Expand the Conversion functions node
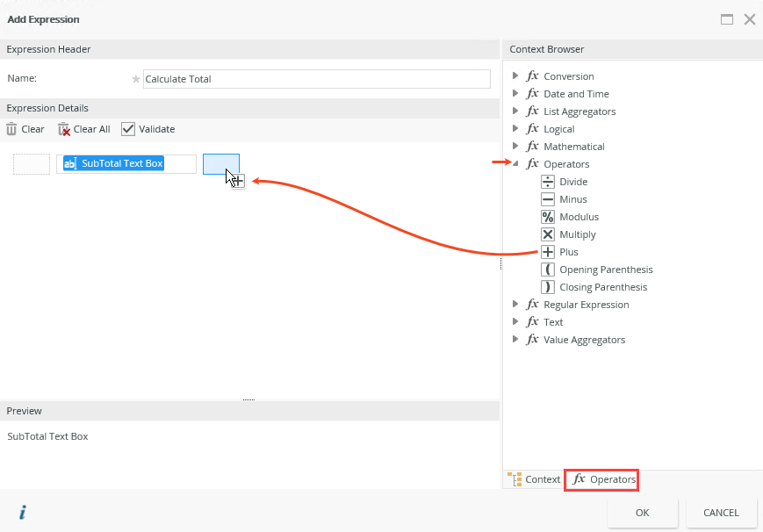The height and width of the screenshot is (532, 763). 515,76
